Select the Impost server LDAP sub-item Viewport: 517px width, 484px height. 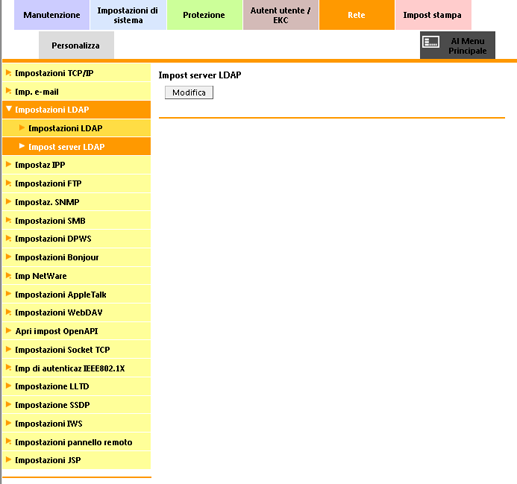[x=76, y=147]
